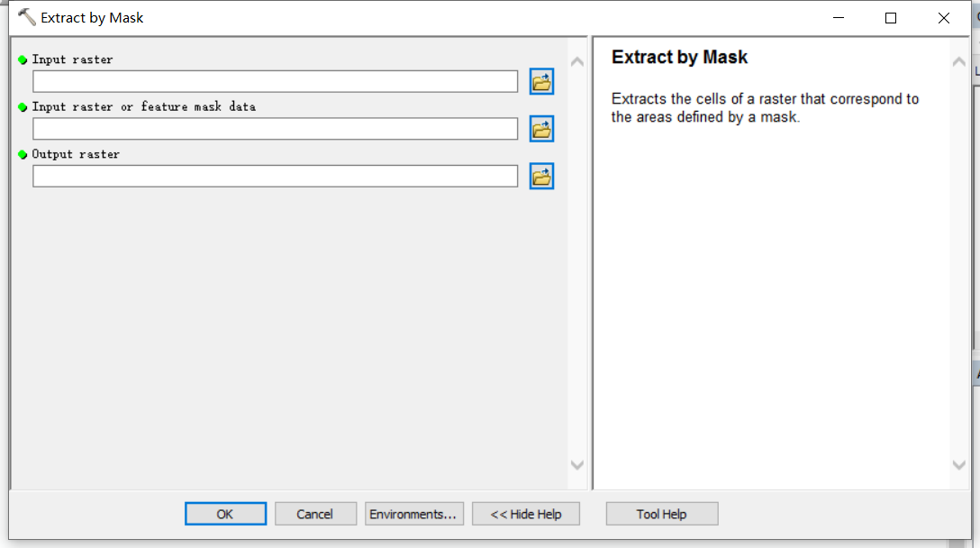Click the help description starting with 'Extracts the cells'

click(765, 107)
